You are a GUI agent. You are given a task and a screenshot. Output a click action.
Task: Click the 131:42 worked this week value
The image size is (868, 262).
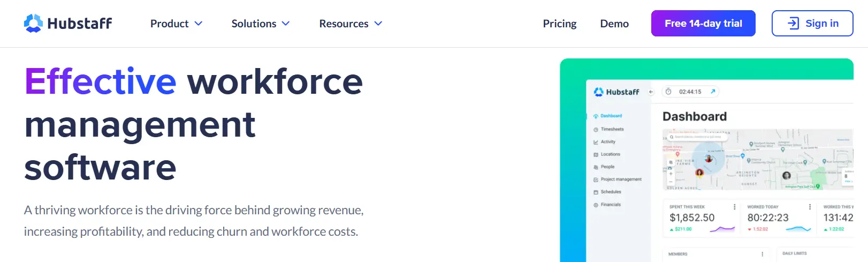[x=838, y=218]
